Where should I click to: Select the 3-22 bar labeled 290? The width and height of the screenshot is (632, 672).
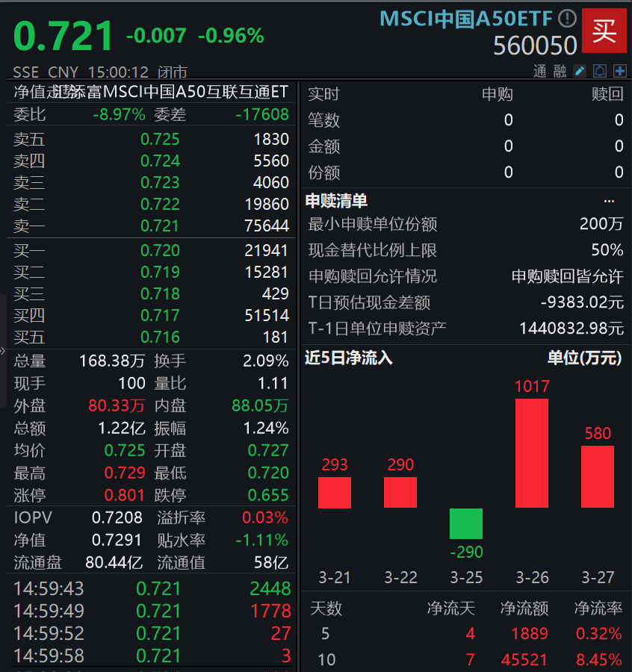(400, 493)
